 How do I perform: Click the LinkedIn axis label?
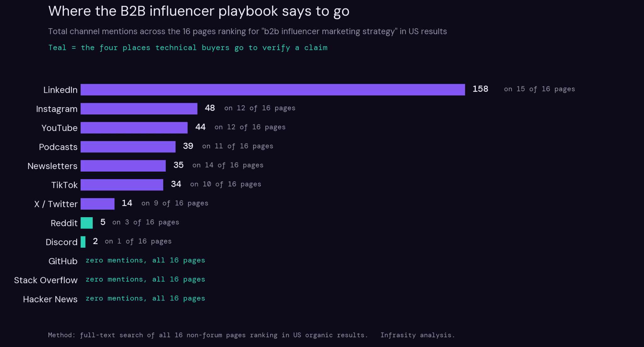pos(60,90)
